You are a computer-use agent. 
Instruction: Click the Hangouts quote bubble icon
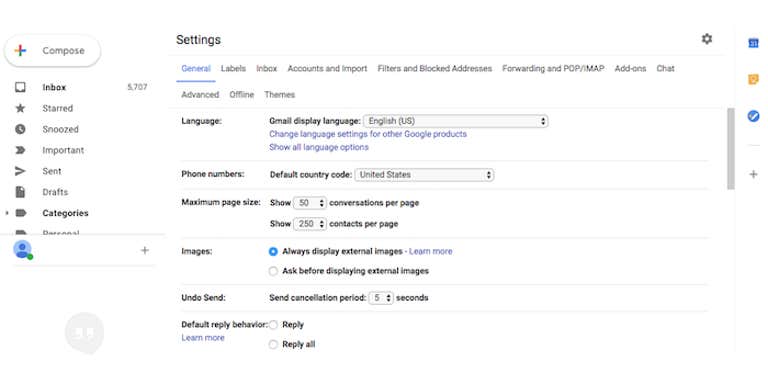pyautogui.click(x=84, y=334)
